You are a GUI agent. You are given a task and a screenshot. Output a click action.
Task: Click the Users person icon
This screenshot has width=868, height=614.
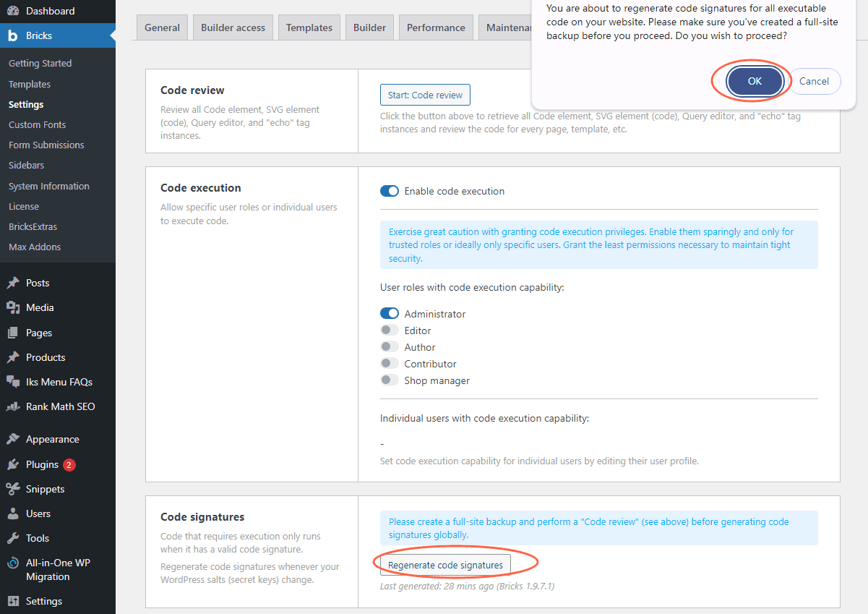[x=13, y=513]
